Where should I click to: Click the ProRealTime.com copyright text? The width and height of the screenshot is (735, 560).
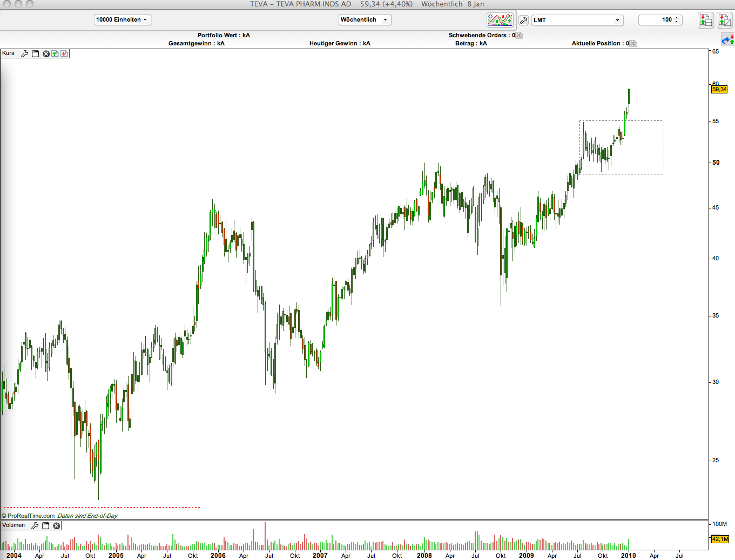tap(28, 516)
